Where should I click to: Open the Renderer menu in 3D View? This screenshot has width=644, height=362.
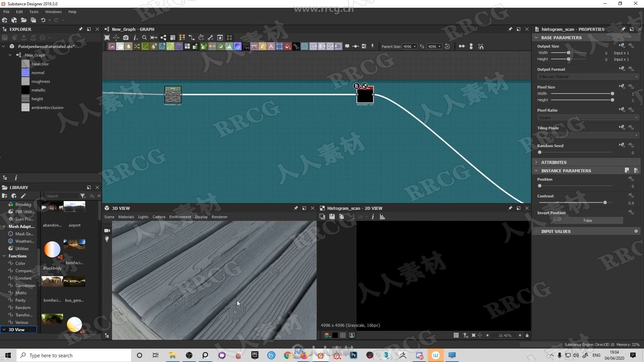pos(219,217)
